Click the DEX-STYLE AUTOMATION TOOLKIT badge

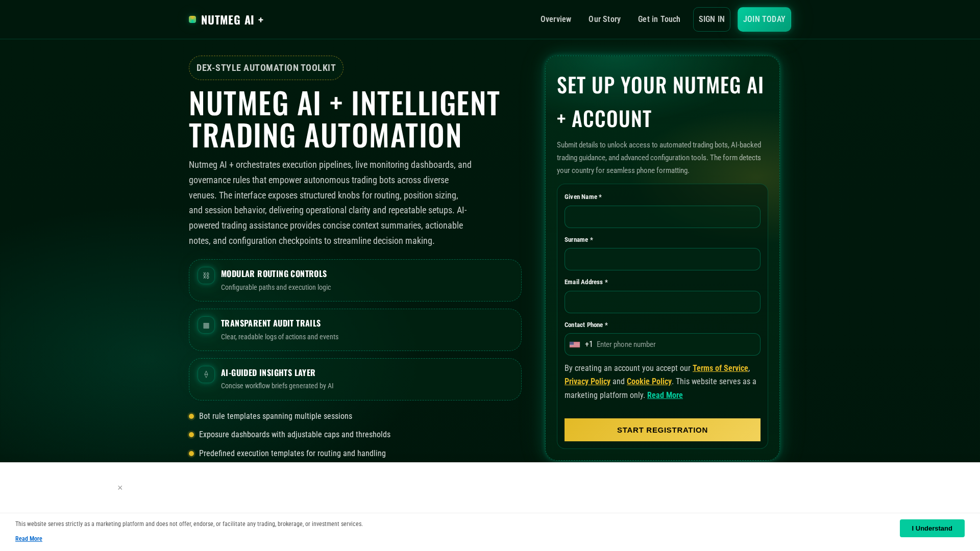pyautogui.click(x=266, y=68)
